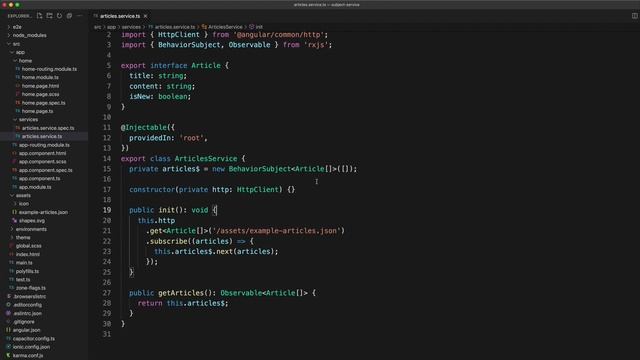Select articles.service.ts in the file tree
The image size is (640, 360).
click(x=42, y=136)
